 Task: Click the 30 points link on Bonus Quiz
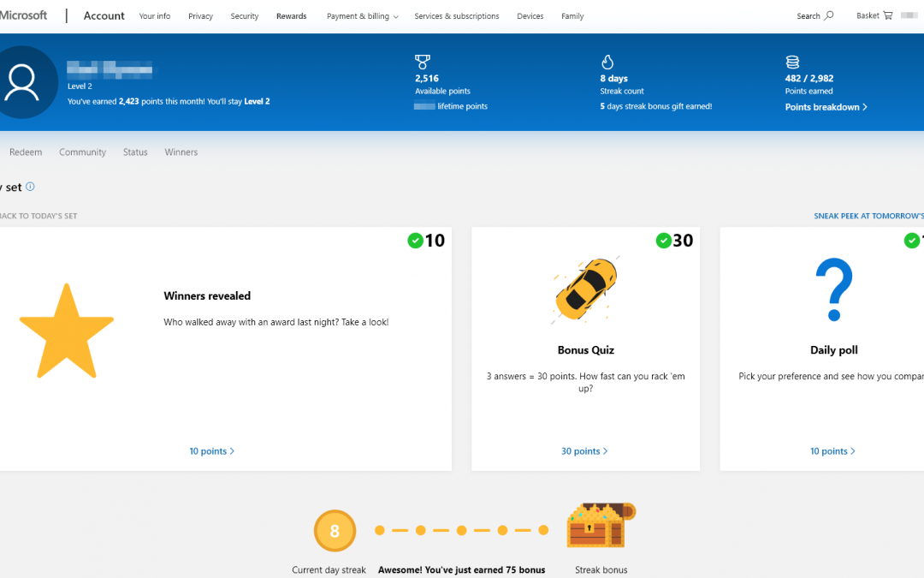584,451
